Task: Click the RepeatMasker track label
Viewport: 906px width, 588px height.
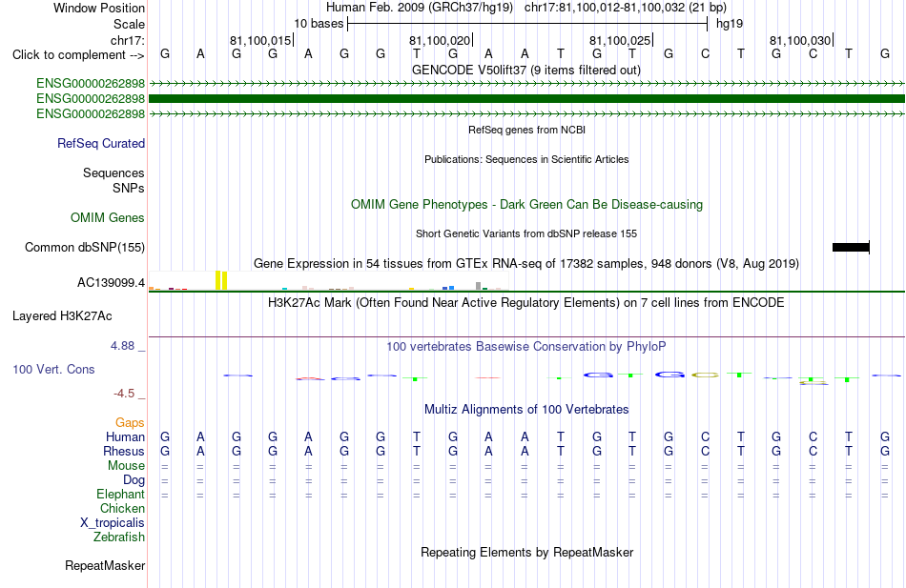Action: coord(105,565)
